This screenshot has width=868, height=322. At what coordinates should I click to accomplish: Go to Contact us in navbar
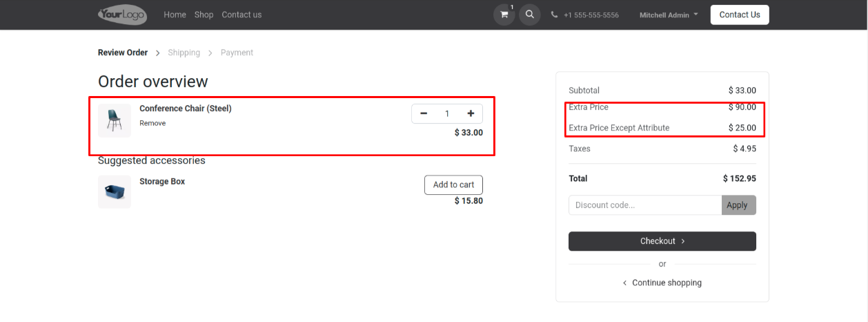(241, 15)
